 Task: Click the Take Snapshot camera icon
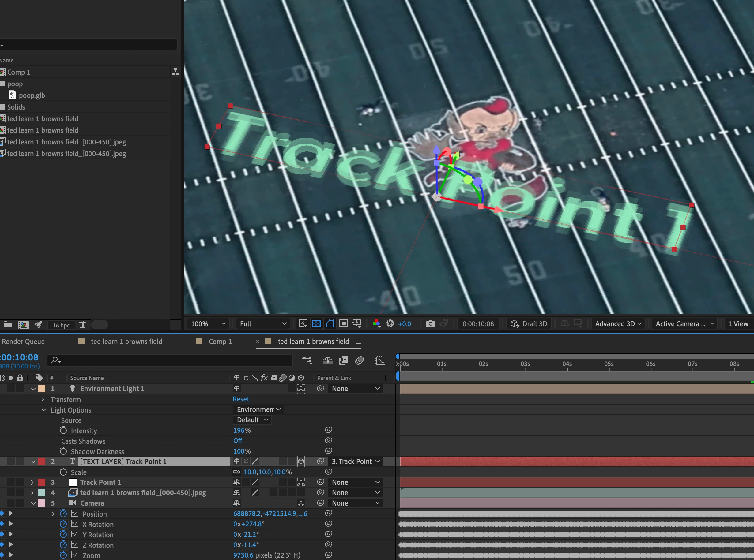tap(430, 323)
